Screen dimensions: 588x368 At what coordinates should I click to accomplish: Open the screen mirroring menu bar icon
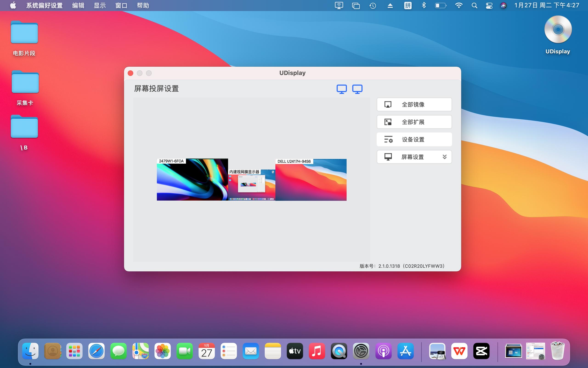[x=339, y=5]
